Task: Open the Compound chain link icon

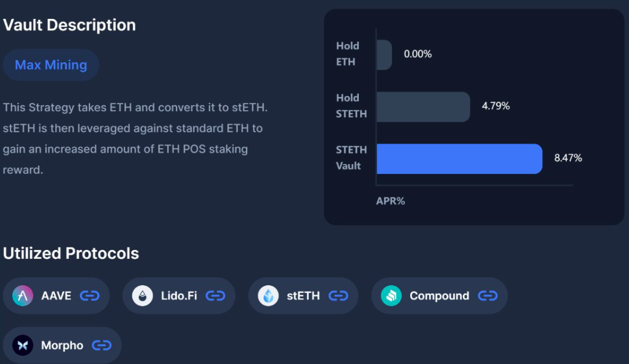Action: point(487,296)
